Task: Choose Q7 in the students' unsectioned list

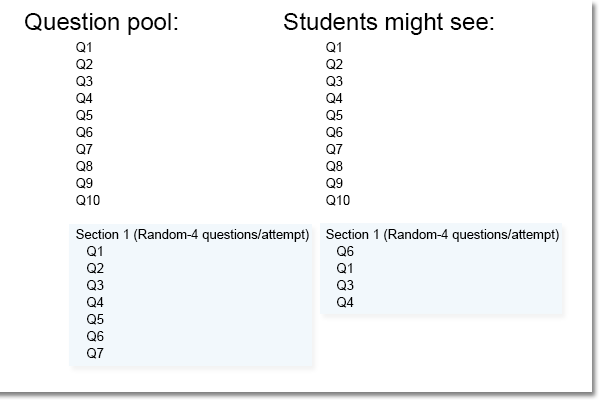Action: point(334,149)
